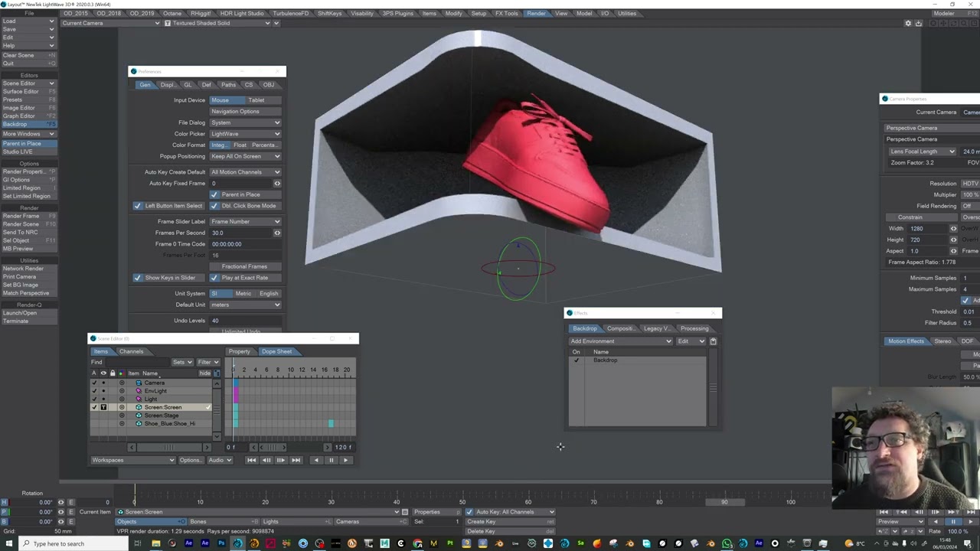Image resolution: width=980 pixels, height=551 pixels.
Task: Jump to first frame in Scene Editor
Action: point(251,460)
